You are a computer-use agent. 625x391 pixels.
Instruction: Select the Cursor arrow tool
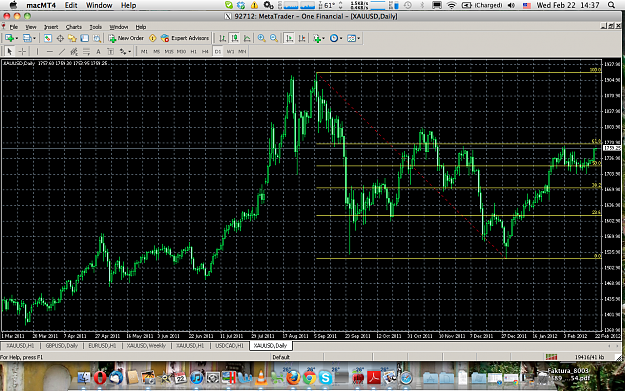pos(10,51)
